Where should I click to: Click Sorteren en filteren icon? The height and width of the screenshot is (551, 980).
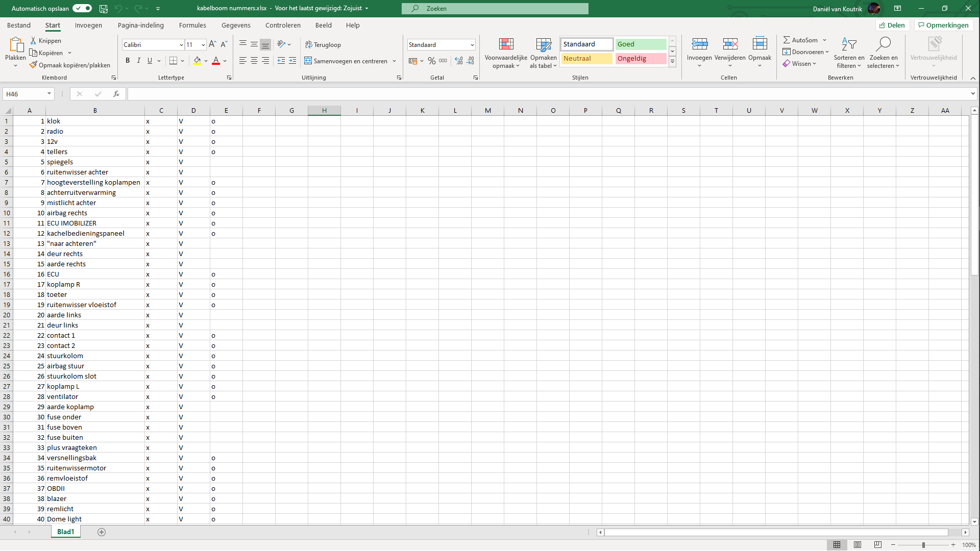tap(849, 44)
